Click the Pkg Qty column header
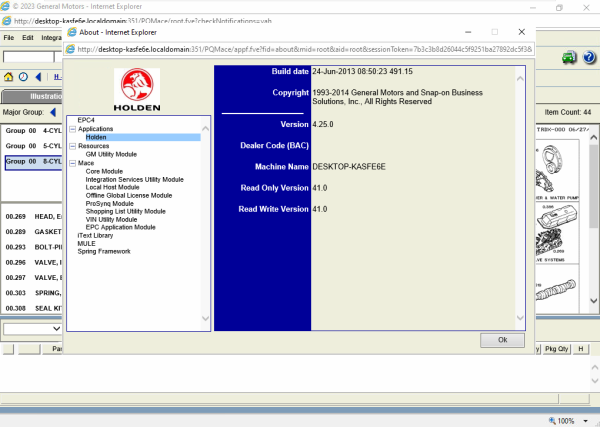 pyautogui.click(x=556, y=349)
